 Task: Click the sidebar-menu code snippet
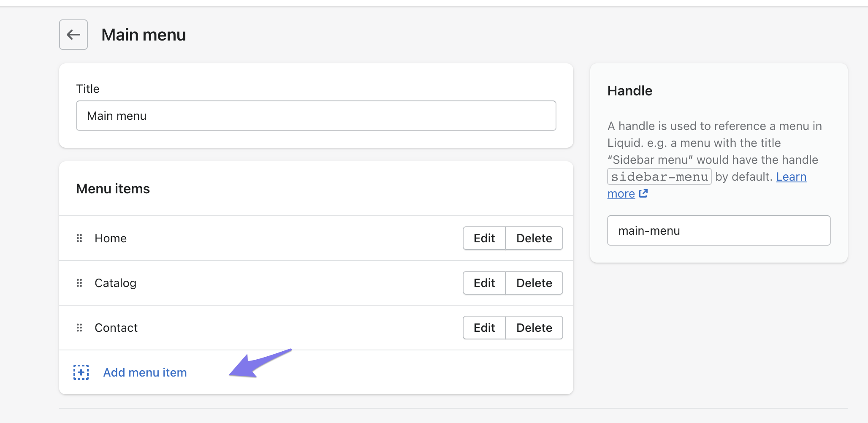point(659,176)
